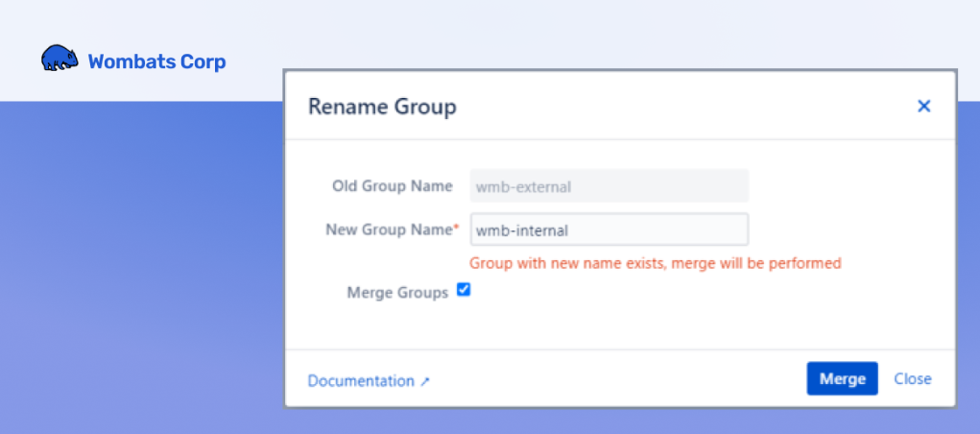Click the New Group Name label
Viewport: 980px width, 434px height.
pos(387,229)
